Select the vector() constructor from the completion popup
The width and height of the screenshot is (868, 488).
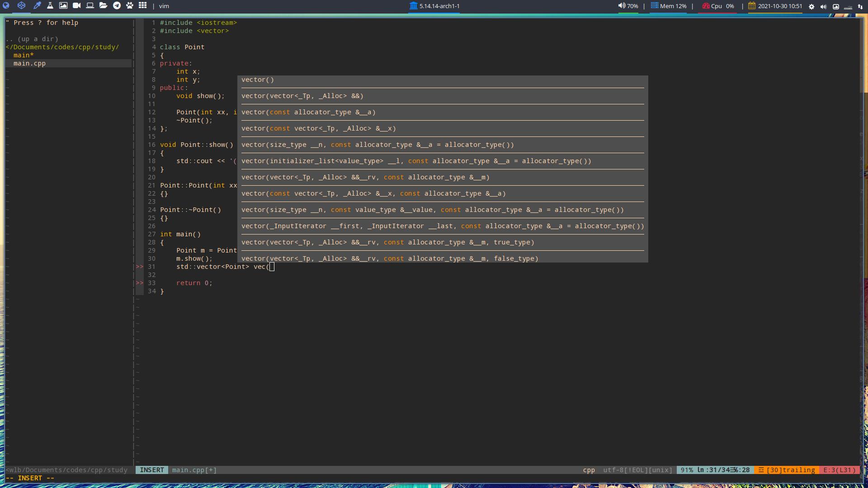258,80
